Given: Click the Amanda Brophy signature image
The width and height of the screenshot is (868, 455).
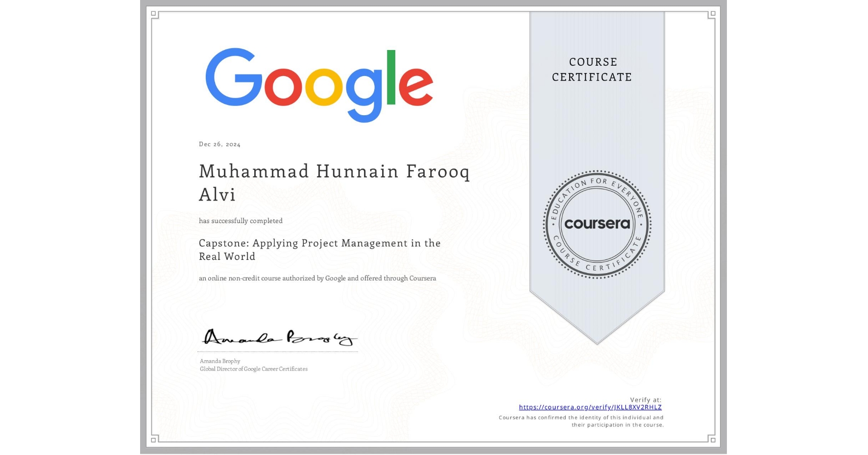Looking at the screenshot, I should 279,337.
